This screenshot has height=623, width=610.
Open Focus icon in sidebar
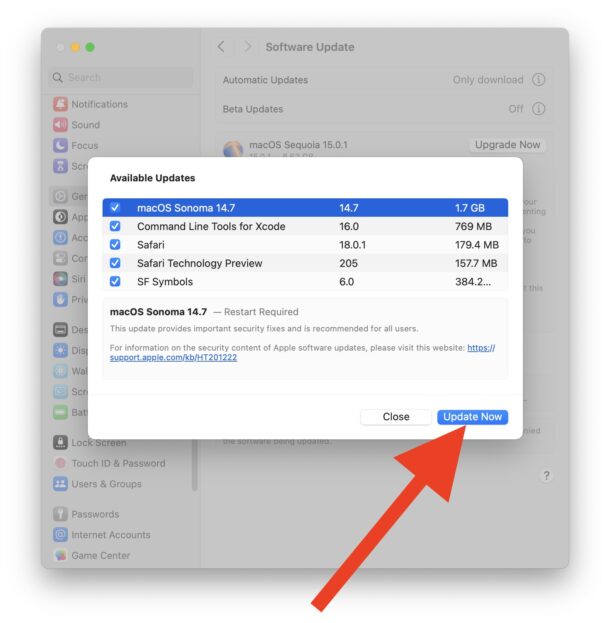click(x=60, y=145)
